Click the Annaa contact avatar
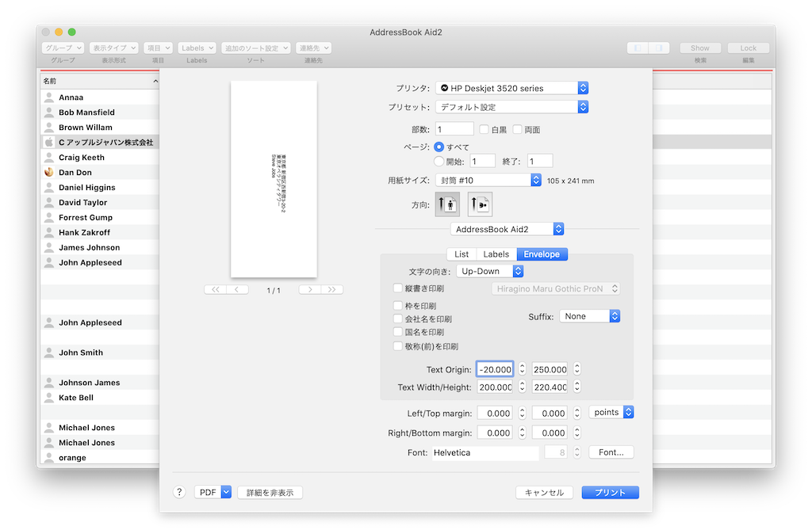 coord(49,97)
